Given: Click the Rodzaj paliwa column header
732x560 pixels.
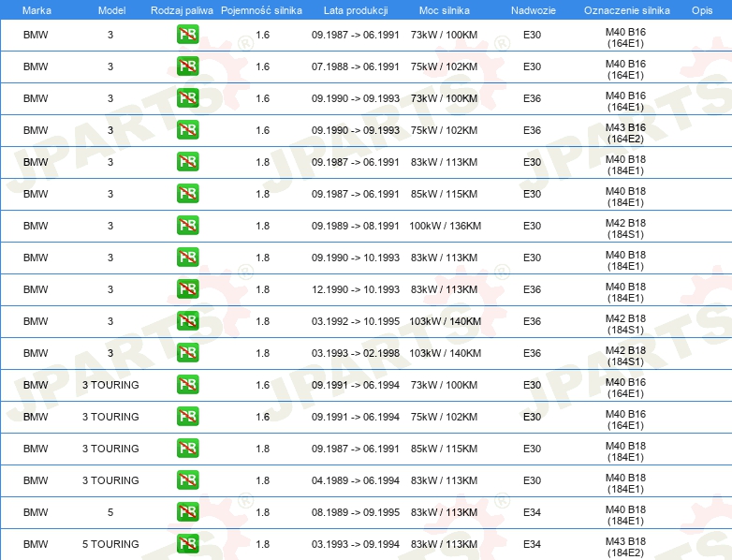Looking at the screenshot, I should (182, 10).
